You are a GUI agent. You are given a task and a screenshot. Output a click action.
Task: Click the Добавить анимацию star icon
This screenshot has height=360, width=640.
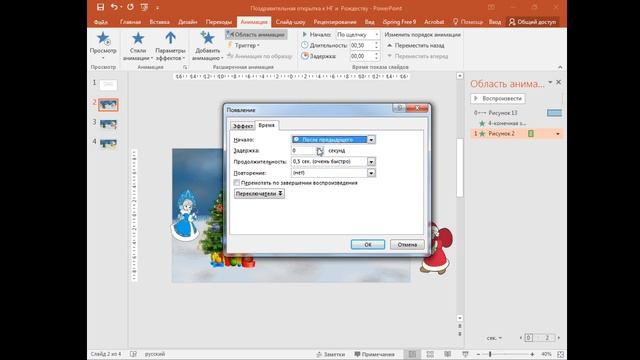207,38
